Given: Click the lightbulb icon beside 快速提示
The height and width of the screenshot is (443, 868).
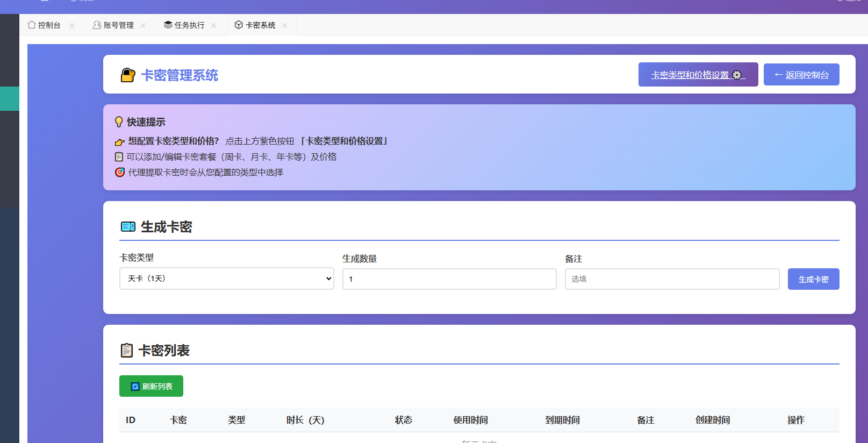Looking at the screenshot, I should coord(119,122).
